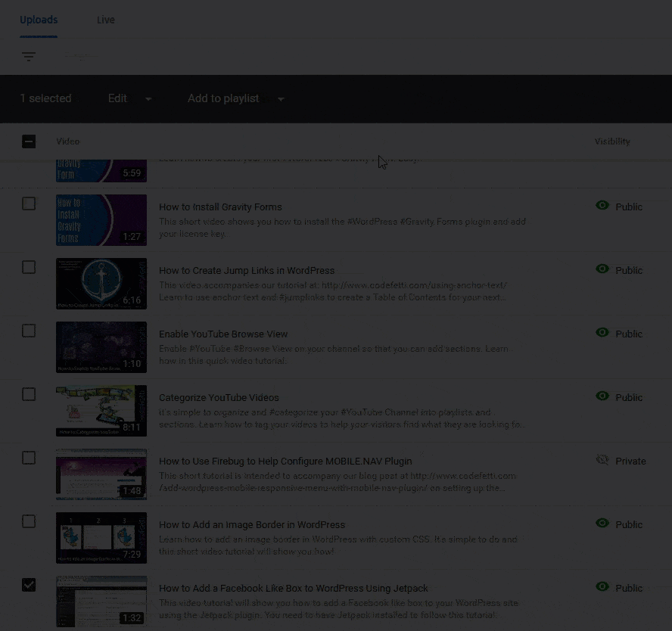Click the description 'This short tutorial is intended to accompany'
Screen dimensions: 672x631
pos(338,482)
